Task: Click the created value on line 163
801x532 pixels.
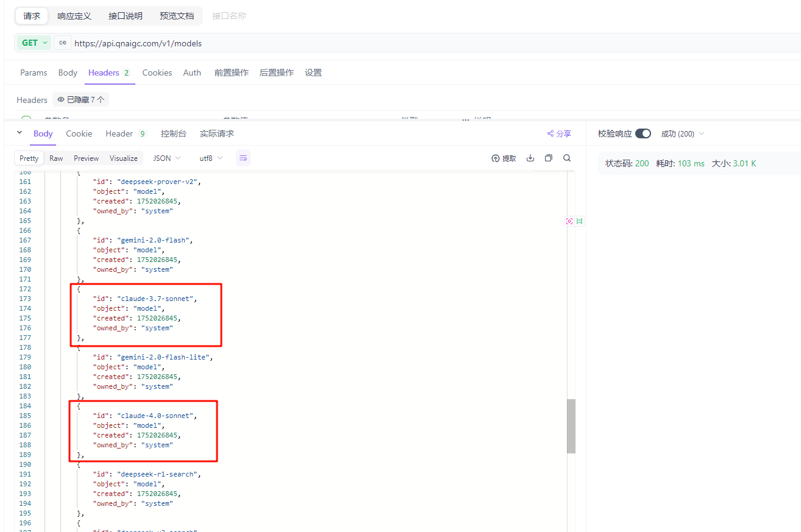Action: (158, 201)
